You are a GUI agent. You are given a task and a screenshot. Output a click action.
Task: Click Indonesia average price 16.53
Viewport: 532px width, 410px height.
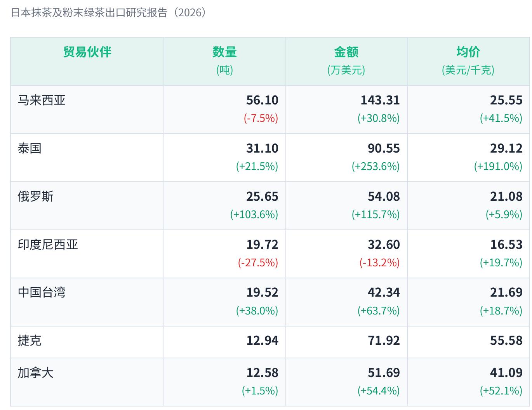tap(506, 245)
